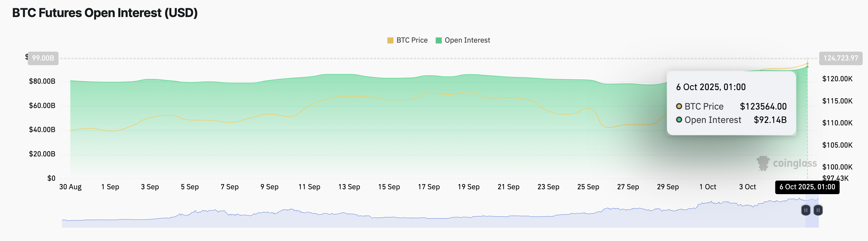Toggle the BTC Price series label
868x241 pixels.
pyautogui.click(x=412, y=40)
